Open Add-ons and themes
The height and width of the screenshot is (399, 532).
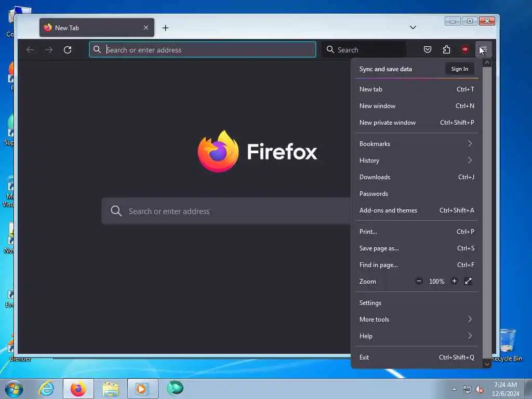[x=417, y=210]
